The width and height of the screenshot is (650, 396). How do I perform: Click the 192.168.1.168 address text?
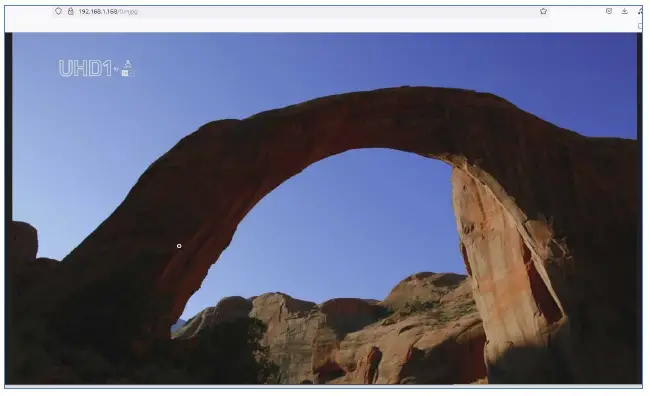click(98, 12)
